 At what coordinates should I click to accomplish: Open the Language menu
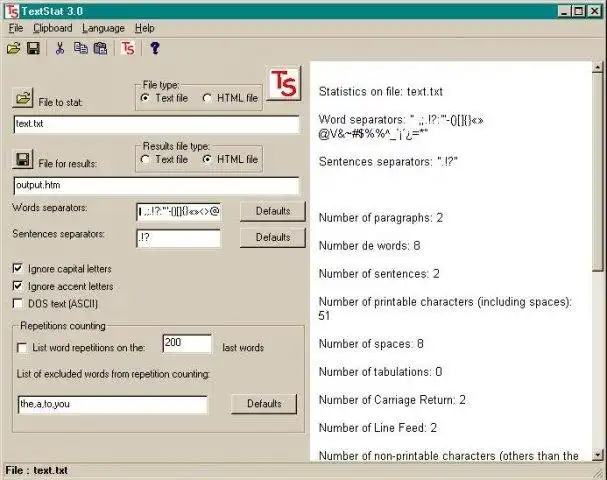coord(103,28)
